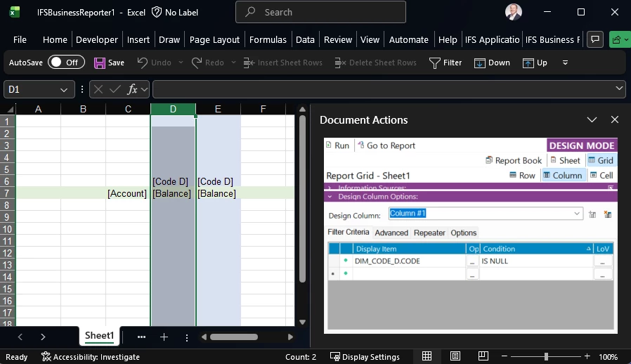631x364 pixels.
Task: Click the Search box
Action: pyautogui.click(x=320, y=12)
